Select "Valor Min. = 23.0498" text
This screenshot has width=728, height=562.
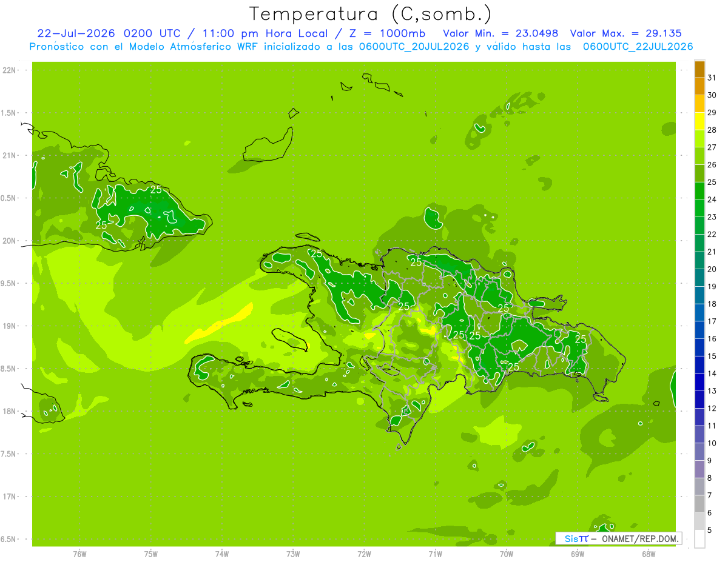(500, 33)
